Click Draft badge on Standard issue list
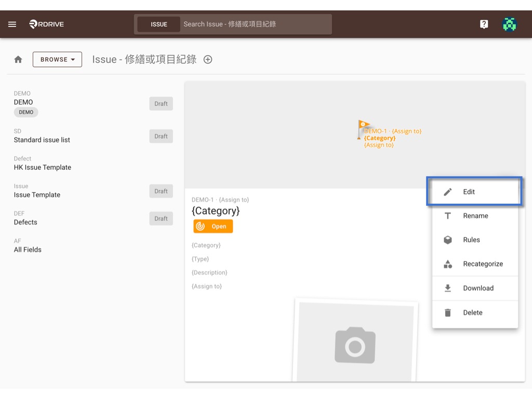 pos(161,136)
